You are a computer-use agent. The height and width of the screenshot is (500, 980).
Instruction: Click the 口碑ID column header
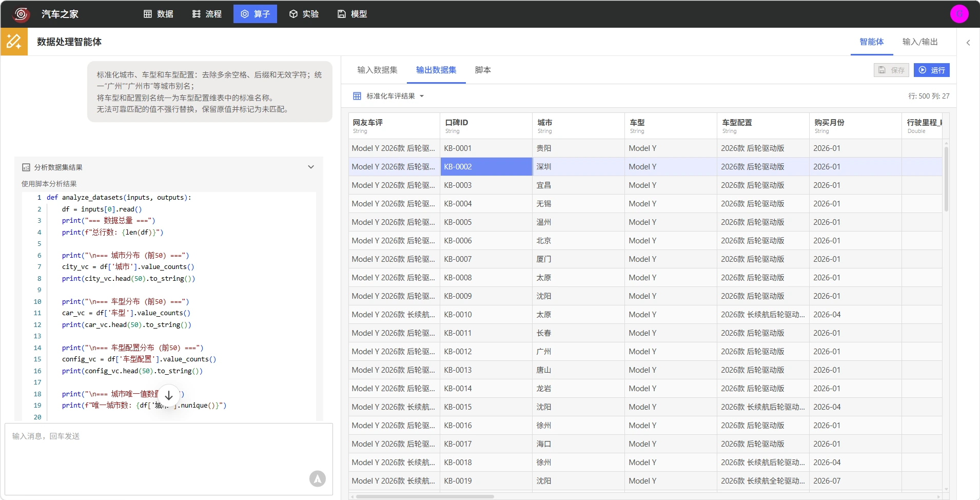(x=486, y=126)
